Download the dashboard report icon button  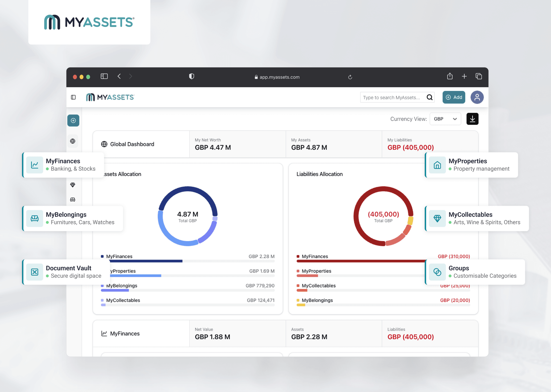pyautogui.click(x=472, y=119)
